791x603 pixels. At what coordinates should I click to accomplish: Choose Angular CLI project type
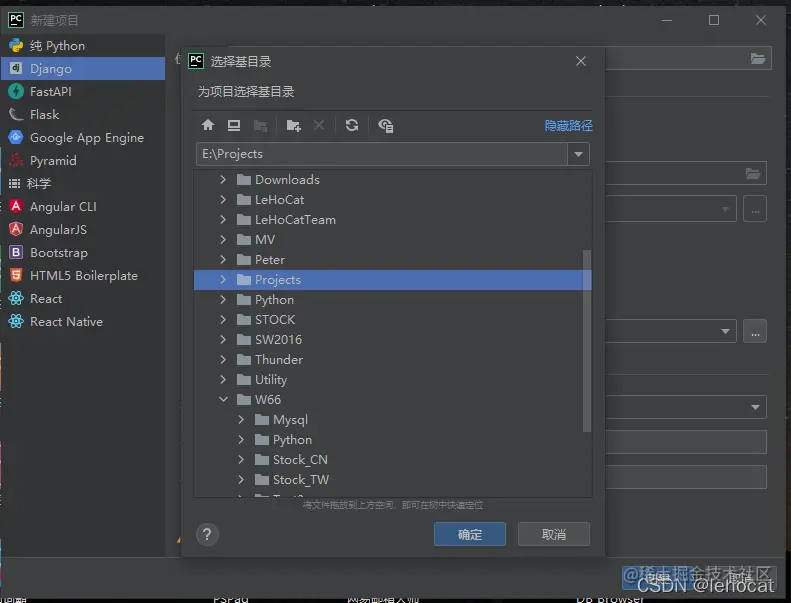[83, 206]
